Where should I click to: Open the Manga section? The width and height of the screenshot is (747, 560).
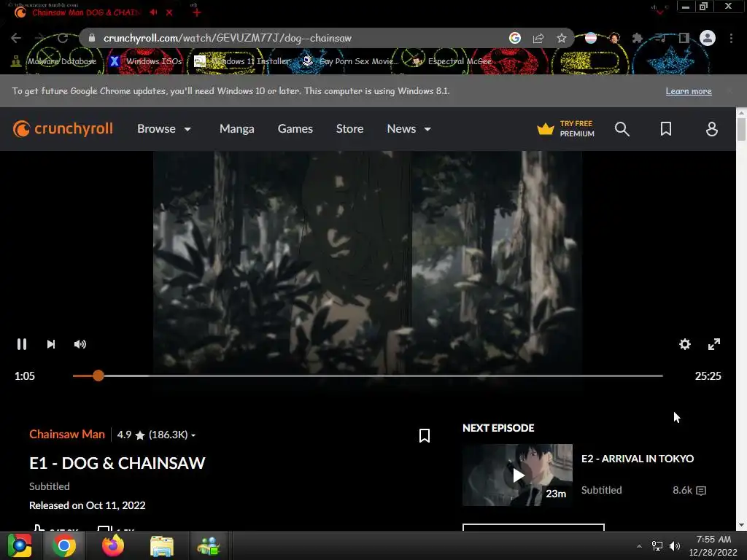tap(237, 129)
